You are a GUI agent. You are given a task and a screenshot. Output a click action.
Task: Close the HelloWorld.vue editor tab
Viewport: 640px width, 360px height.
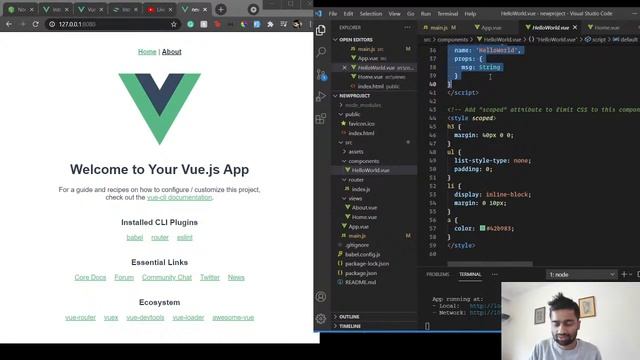(x=575, y=27)
